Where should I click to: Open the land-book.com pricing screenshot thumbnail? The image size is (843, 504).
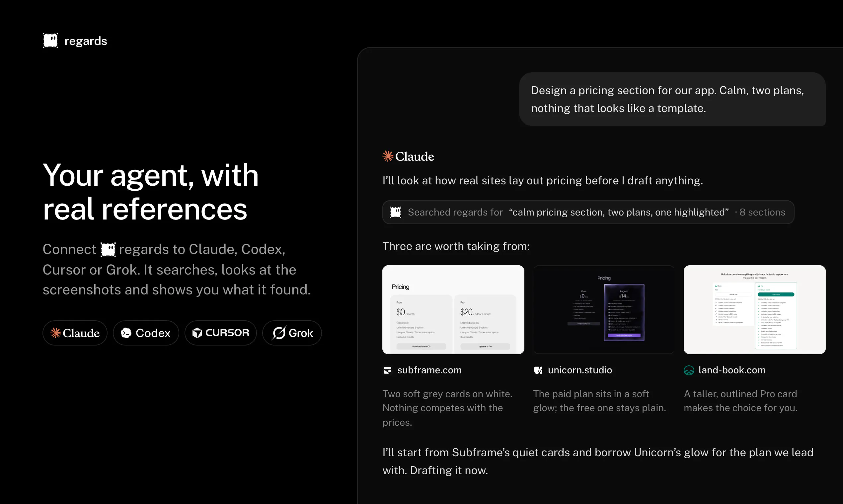point(755,310)
